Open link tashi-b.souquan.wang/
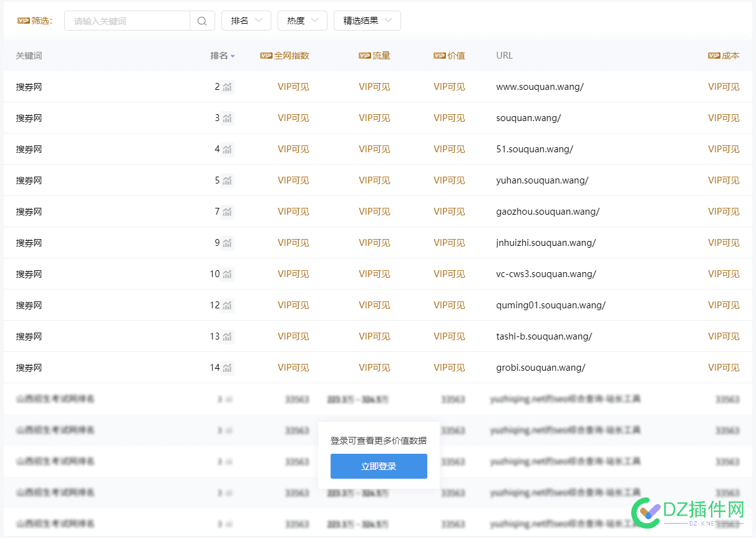The height and width of the screenshot is (538, 756). [544, 336]
